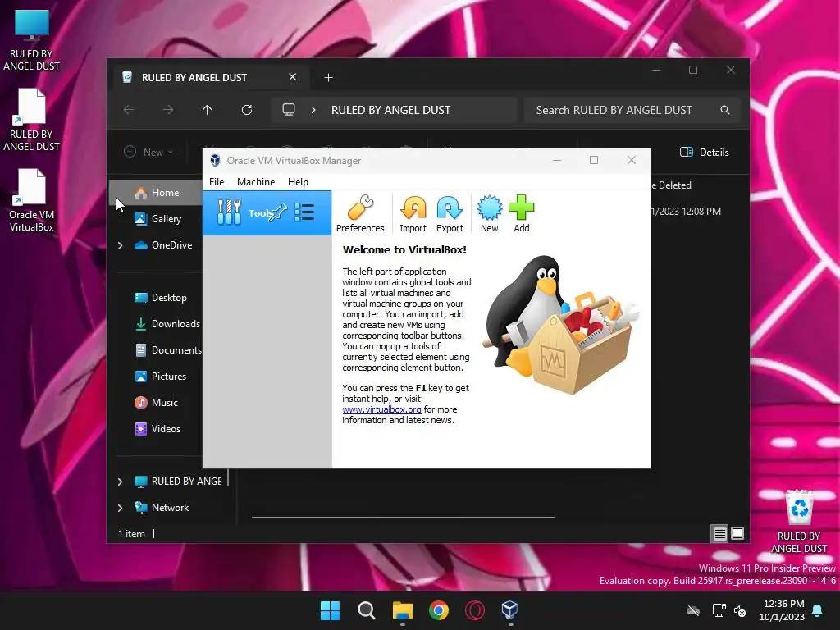Launch Google Chrome from taskbar

tap(439, 610)
